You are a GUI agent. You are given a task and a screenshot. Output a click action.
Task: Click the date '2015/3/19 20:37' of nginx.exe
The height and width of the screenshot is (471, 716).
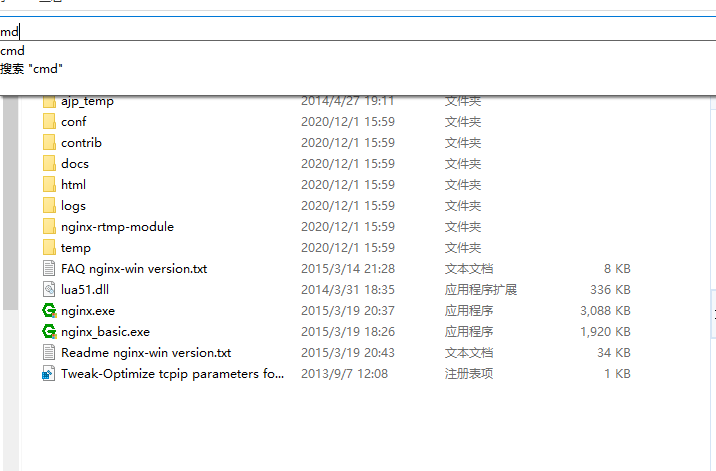348,311
